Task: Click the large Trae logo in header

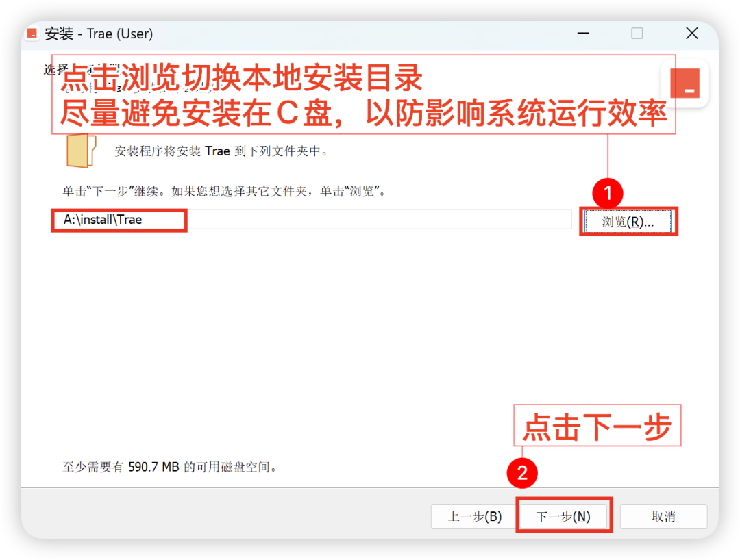Action: tap(684, 84)
